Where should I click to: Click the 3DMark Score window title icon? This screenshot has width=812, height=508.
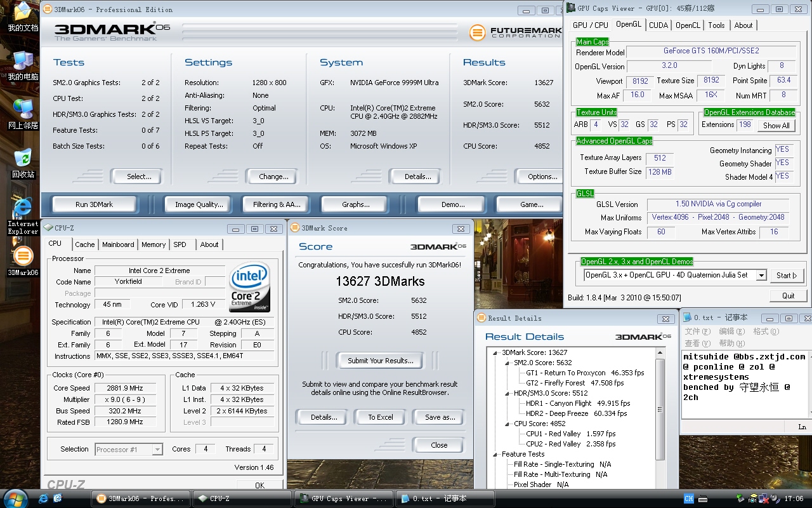click(295, 228)
